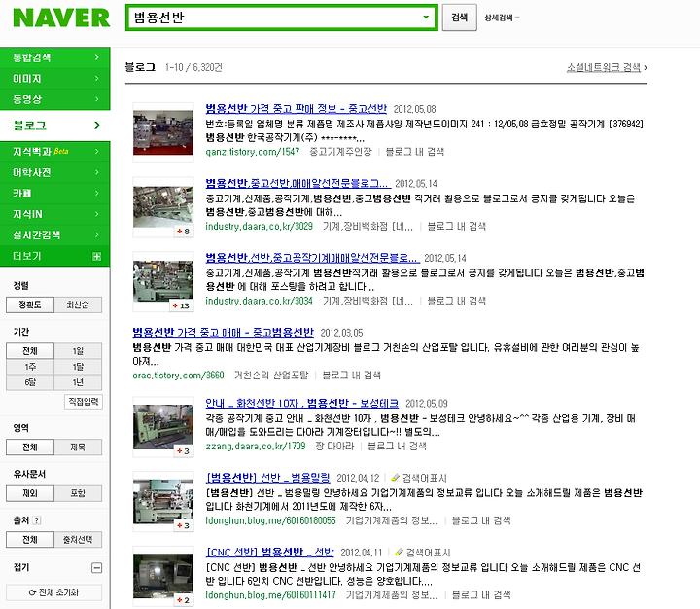The height and width of the screenshot is (609, 700).
Task: Open thumbnail of zzang.daara.co.kr/1709 result
Action: tap(163, 427)
